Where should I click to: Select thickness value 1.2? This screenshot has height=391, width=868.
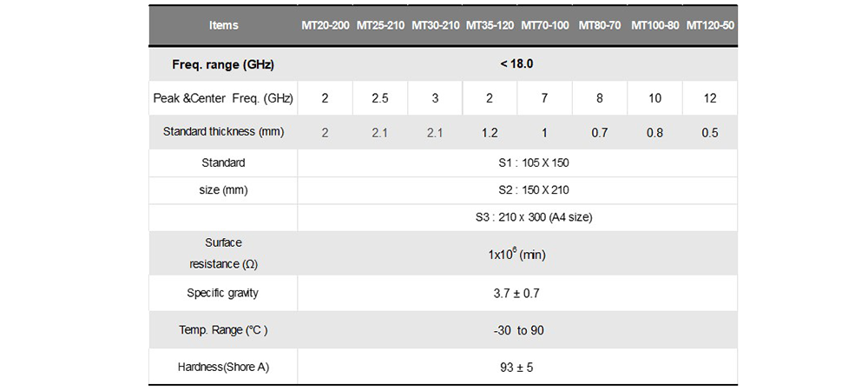[x=490, y=133]
